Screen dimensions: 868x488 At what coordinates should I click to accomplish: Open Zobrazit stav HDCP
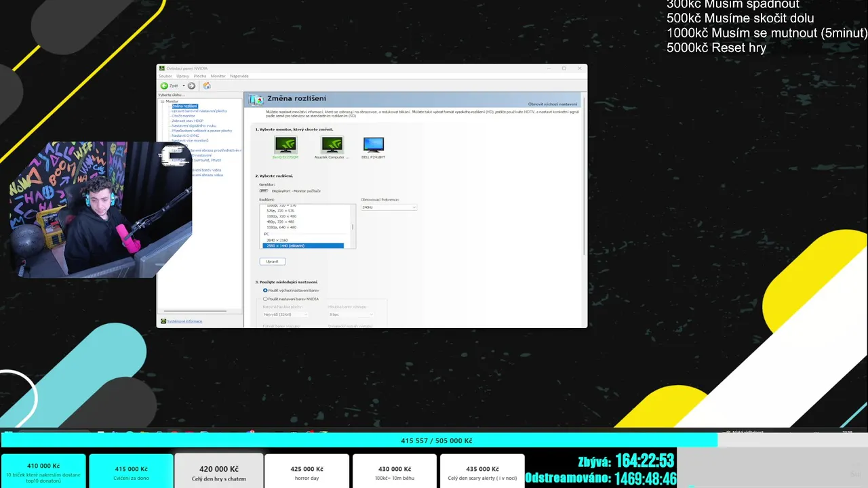tap(187, 121)
